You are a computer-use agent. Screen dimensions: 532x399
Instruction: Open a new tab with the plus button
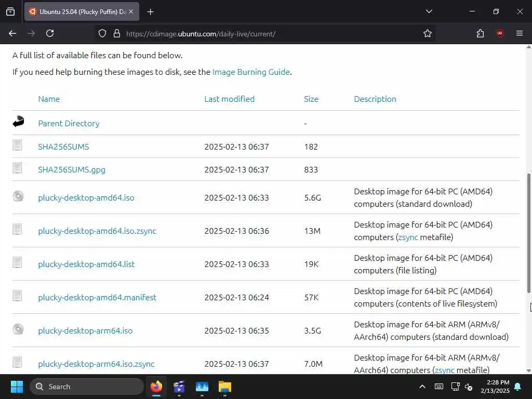coord(150,12)
